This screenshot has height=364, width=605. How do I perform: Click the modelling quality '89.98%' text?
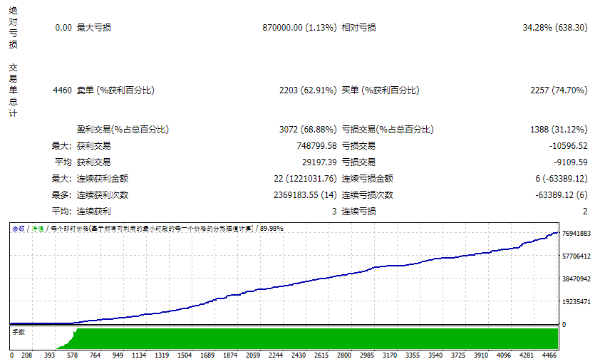pos(272,229)
